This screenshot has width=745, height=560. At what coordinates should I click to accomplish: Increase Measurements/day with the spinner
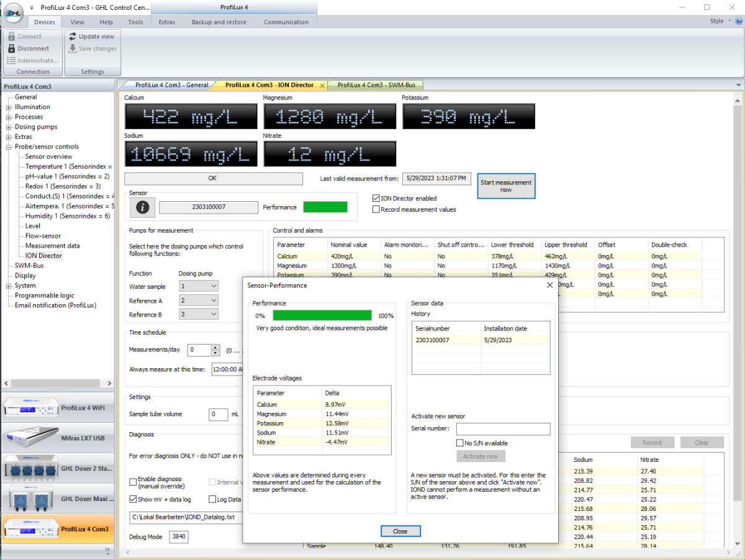215,348
